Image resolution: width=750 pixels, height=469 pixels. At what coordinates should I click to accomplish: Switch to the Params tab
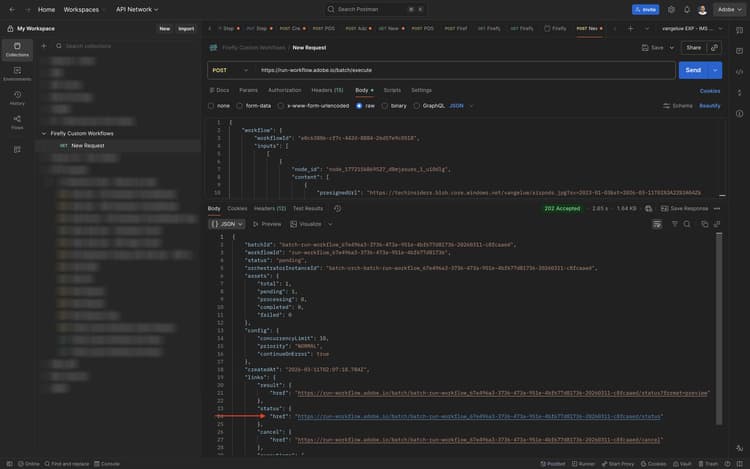tap(248, 90)
